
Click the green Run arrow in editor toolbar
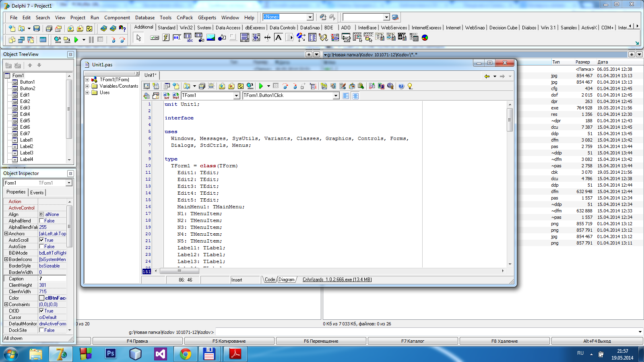coord(261,86)
